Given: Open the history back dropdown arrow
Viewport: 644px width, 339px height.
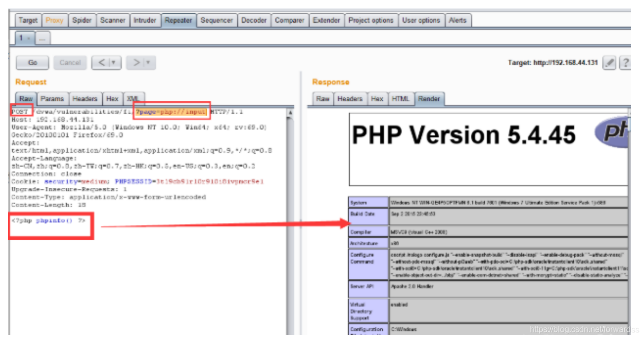Looking at the screenshot, I should [x=115, y=63].
